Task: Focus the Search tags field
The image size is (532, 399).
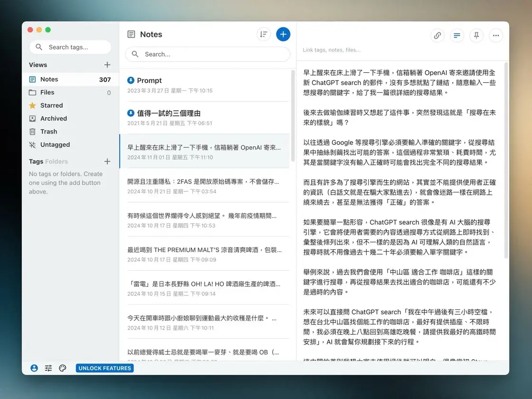Action: coord(70,47)
